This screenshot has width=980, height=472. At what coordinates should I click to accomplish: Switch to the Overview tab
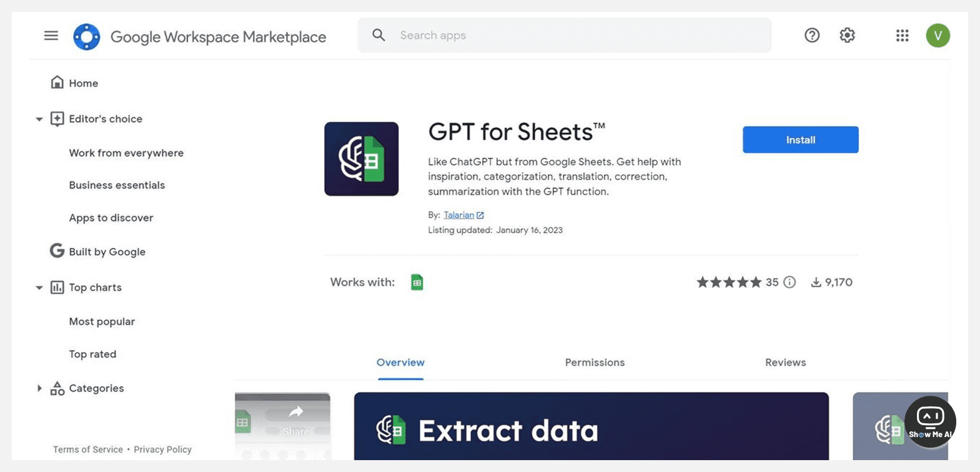coord(400,363)
